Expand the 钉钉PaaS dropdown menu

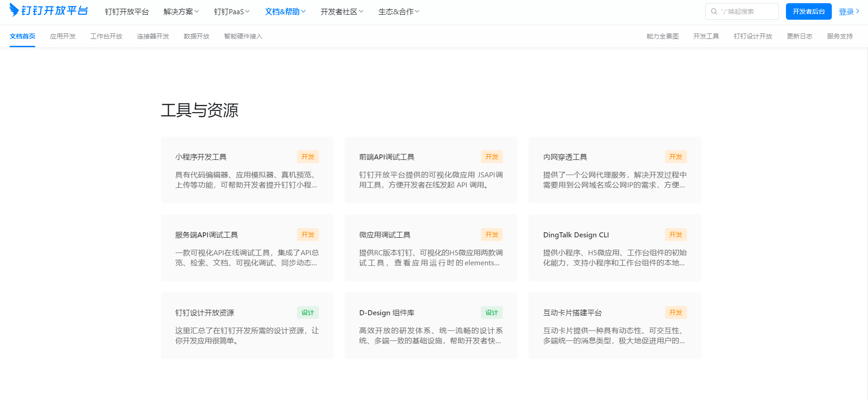[232, 11]
